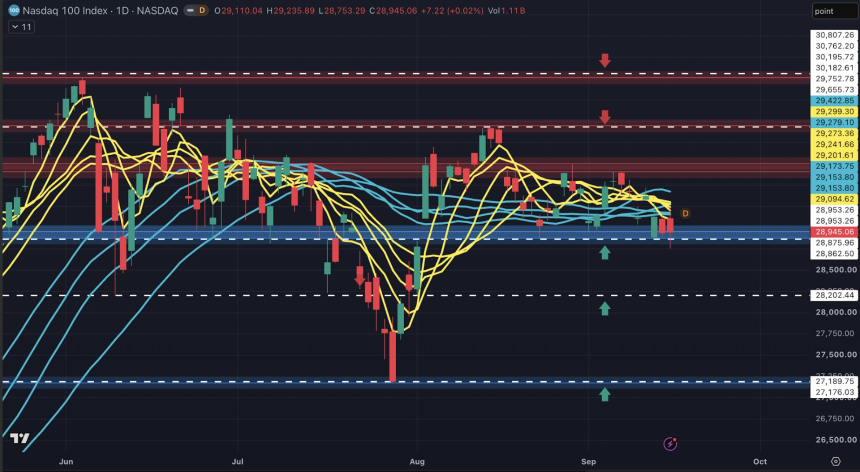Click the Open value 29,110.04
Screen dimensions: 860x472
coord(238,10)
